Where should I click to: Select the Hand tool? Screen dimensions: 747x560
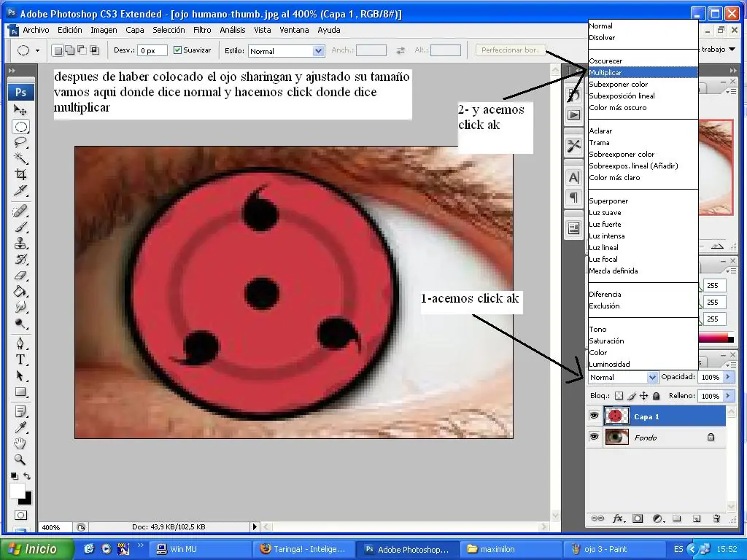click(x=20, y=444)
